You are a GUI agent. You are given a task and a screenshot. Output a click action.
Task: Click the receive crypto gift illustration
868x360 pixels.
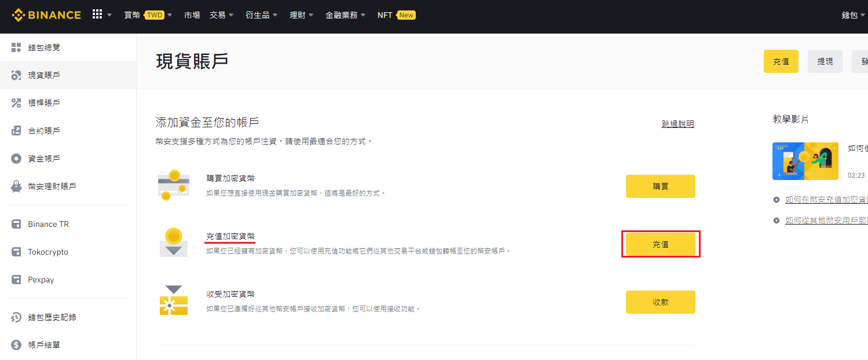tap(174, 300)
